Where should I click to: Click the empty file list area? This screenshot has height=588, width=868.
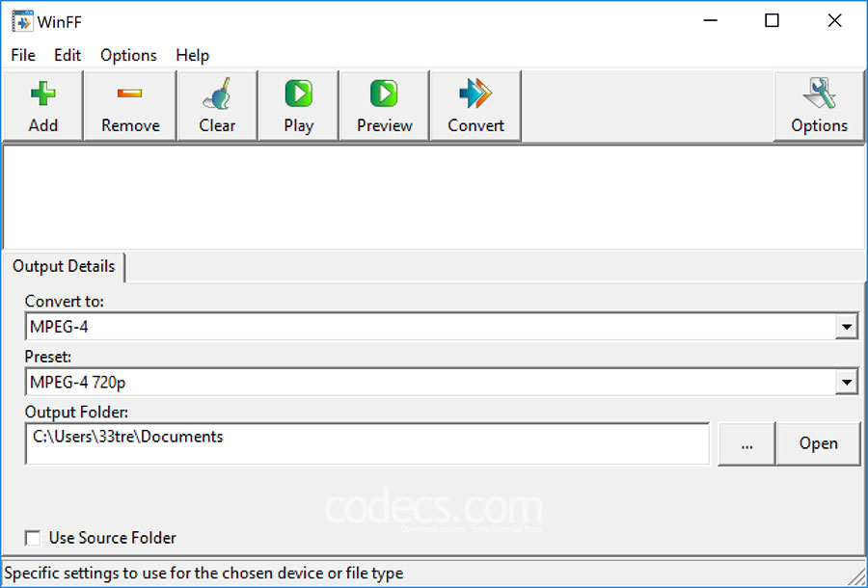(433, 197)
